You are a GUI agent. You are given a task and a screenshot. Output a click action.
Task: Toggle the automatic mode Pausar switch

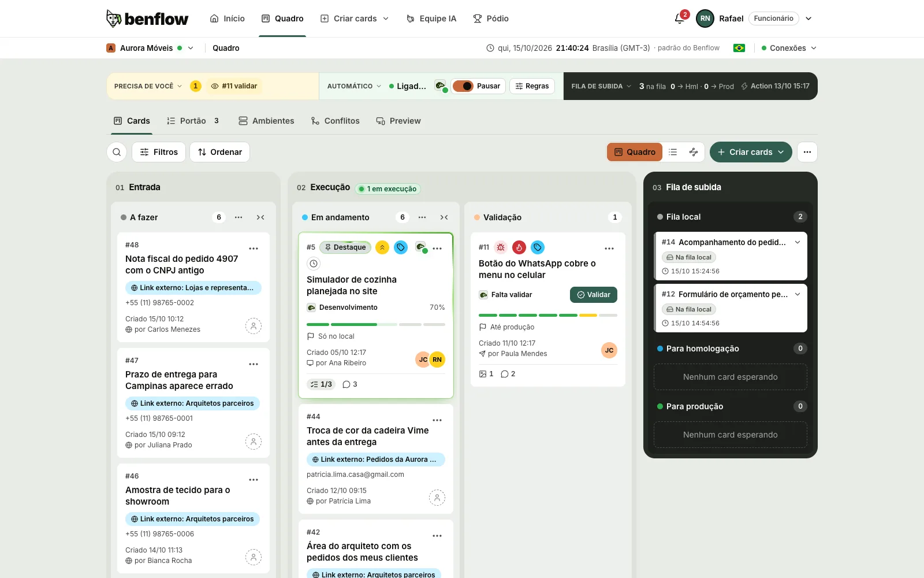point(463,86)
